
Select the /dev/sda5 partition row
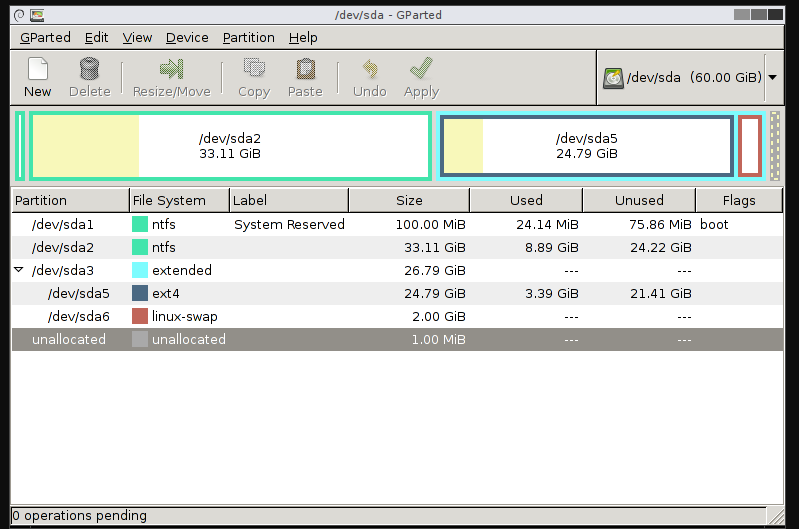pyautogui.click(x=397, y=293)
